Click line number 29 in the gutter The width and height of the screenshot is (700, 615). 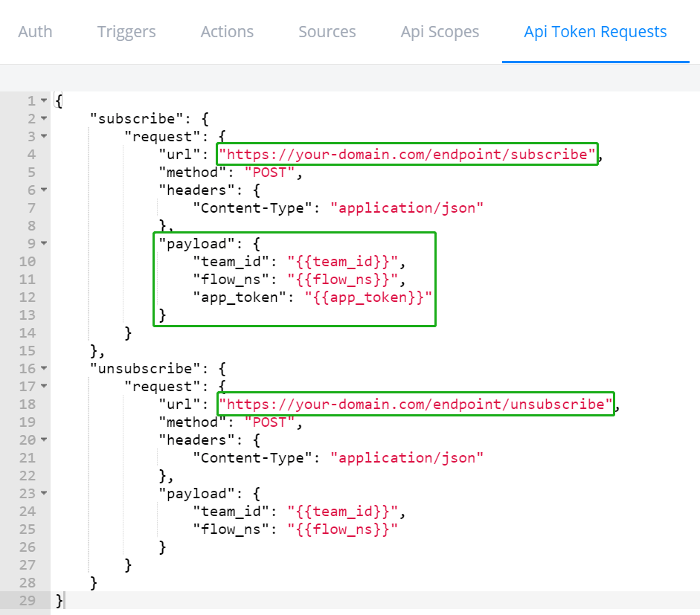click(27, 601)
